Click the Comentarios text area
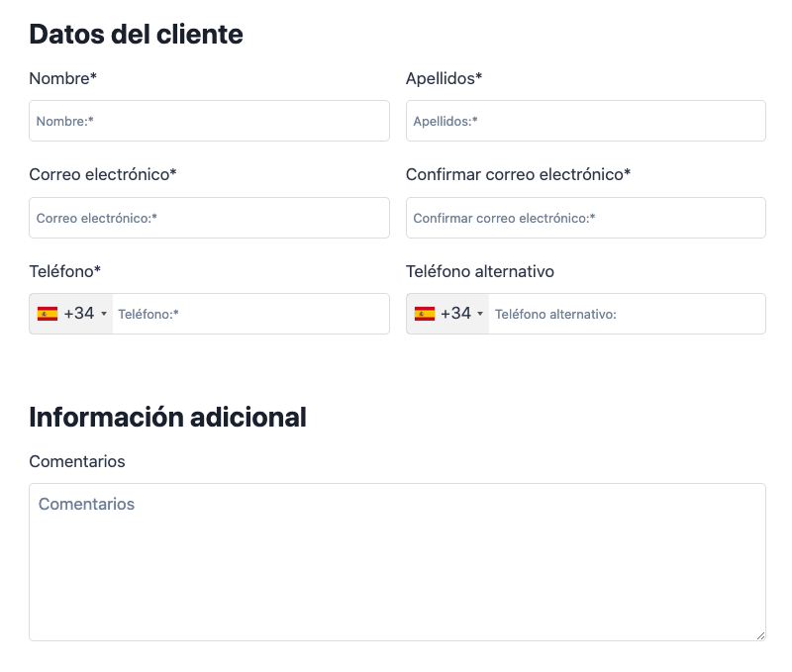This screenshot has width=792, height=672. 398,562
